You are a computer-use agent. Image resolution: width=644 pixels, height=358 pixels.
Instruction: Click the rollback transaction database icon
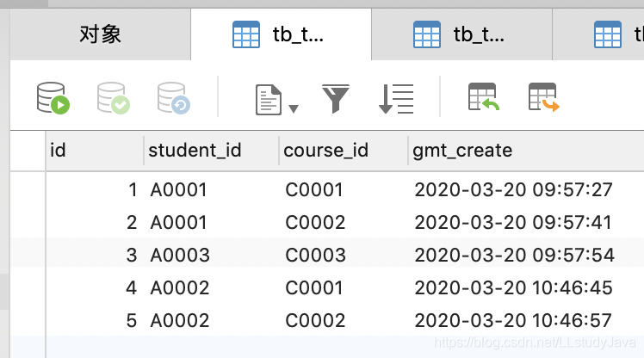pos(174,98)
